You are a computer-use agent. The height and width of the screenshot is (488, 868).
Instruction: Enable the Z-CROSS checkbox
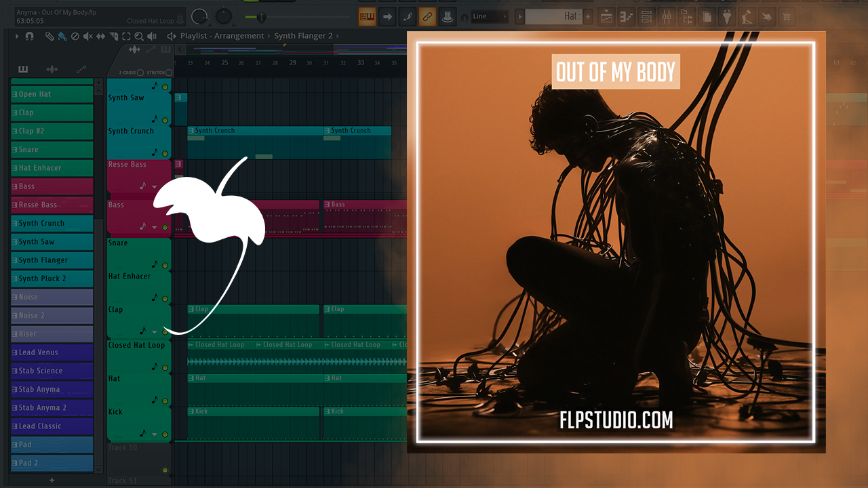[140, 73]
